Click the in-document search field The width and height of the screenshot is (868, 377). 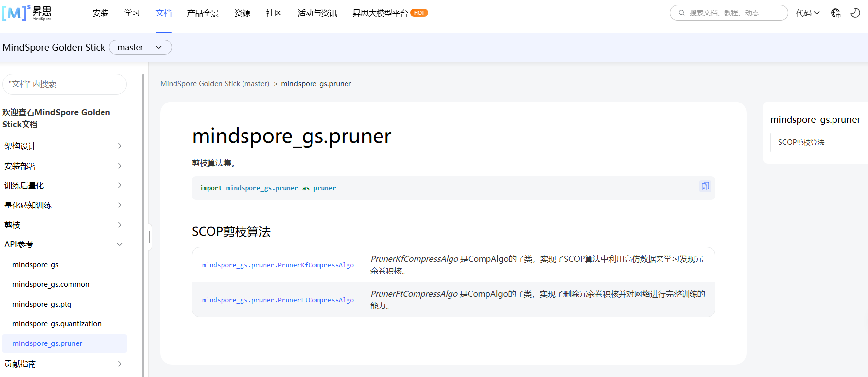click(x=65, y=84)
